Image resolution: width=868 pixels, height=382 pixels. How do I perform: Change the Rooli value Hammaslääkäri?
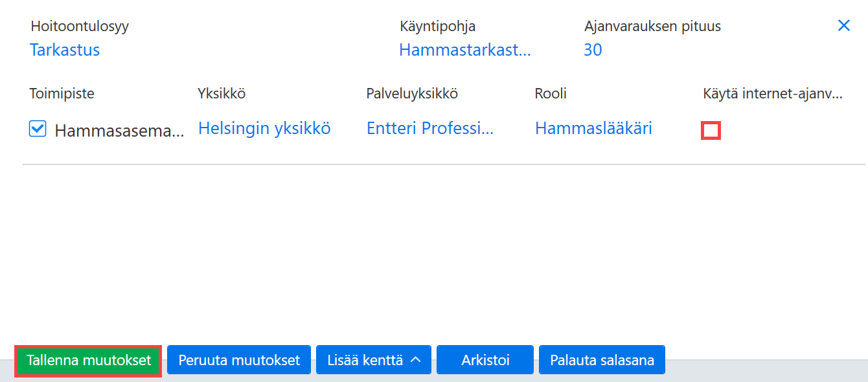tap(593, 129)
